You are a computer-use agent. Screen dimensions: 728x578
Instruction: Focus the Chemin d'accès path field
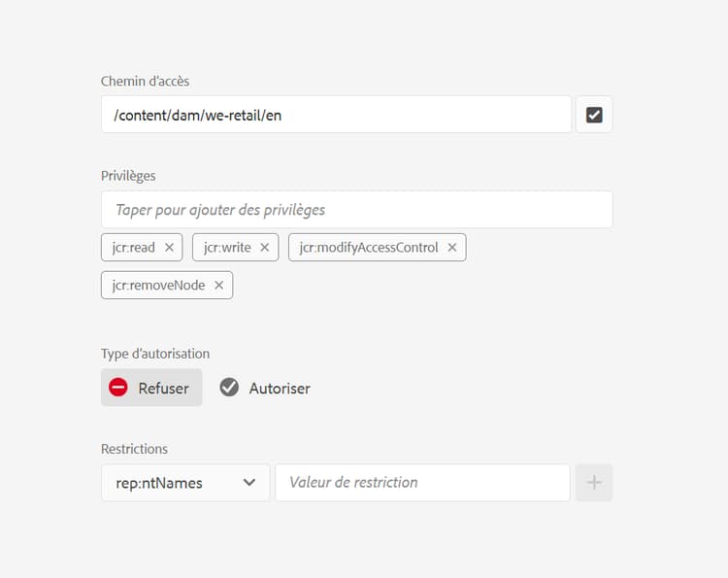pyautogui.click(x=336, y=115)
